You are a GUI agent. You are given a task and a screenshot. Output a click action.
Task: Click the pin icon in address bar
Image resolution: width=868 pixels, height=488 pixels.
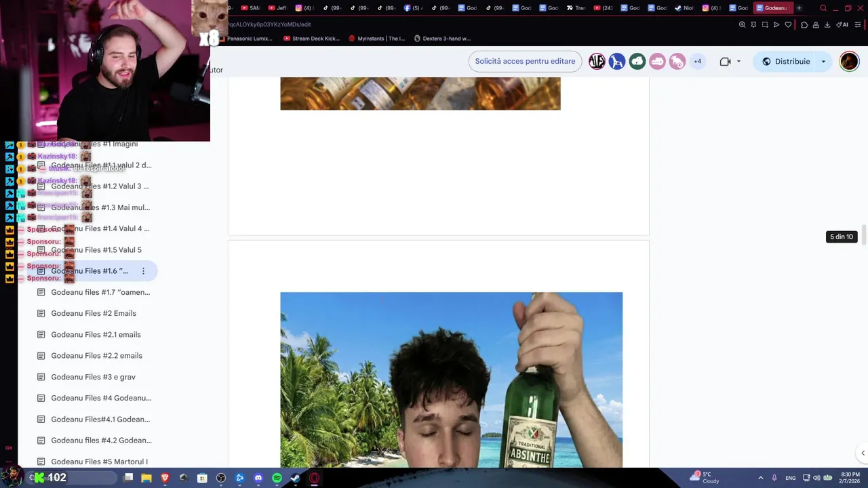(753, 24)
